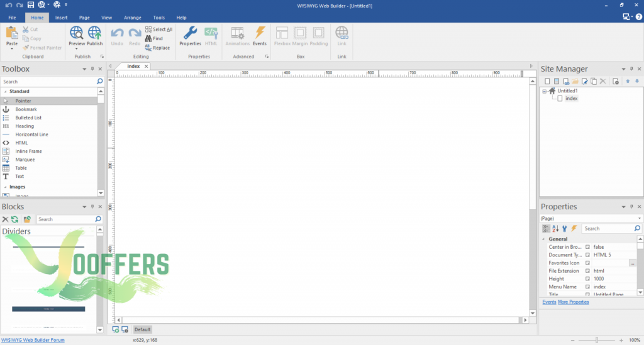Switch to the Arrange ribbon tab
The height and width of the screenshot is (345, 644).
coord(133,18)
